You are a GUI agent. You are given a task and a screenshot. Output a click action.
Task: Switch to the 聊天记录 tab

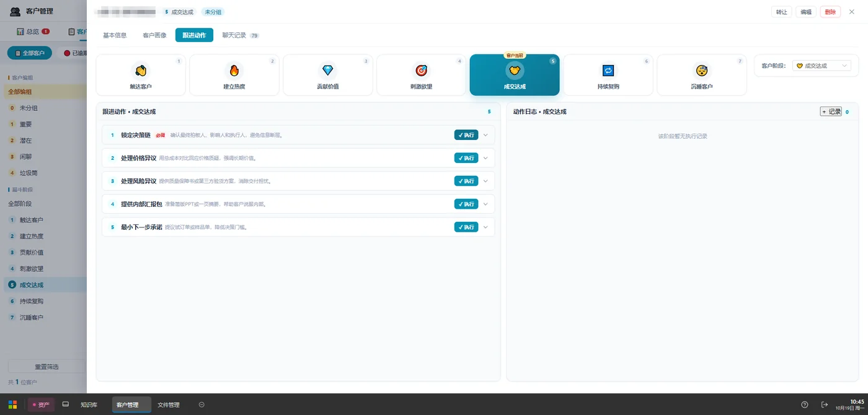(241, 35)
